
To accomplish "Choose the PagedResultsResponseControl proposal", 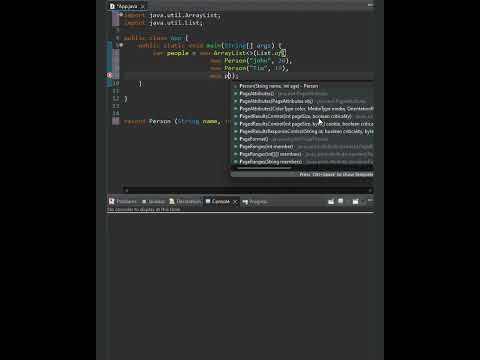I will pyautogui.click(x=303, y=132).
